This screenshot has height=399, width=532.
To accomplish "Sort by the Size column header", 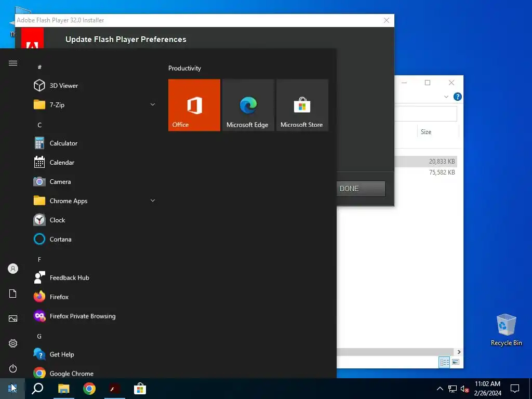I will coord(437,131).
